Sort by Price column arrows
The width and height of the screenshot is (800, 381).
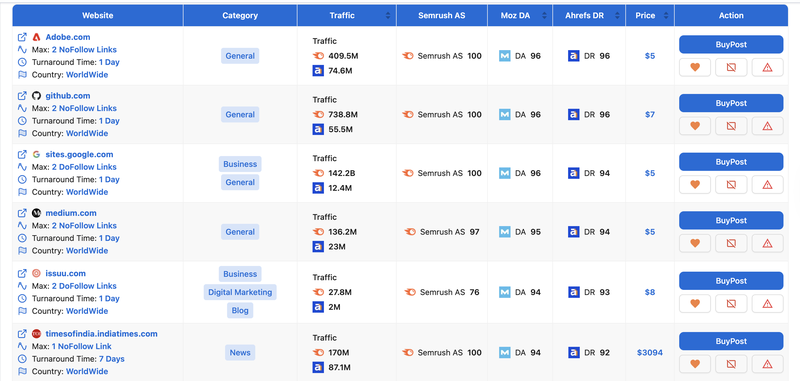(665, 16)
